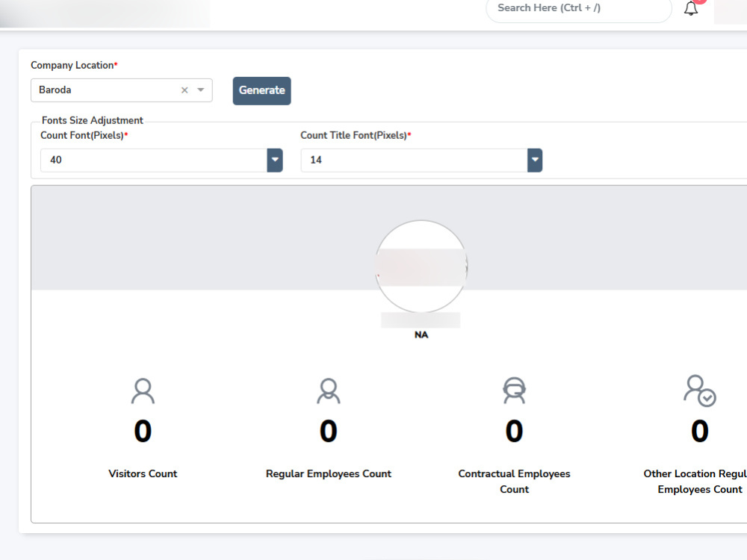Click the NA text under the logo
Viewport: 747px width, 560px height.
coord(421,335)
